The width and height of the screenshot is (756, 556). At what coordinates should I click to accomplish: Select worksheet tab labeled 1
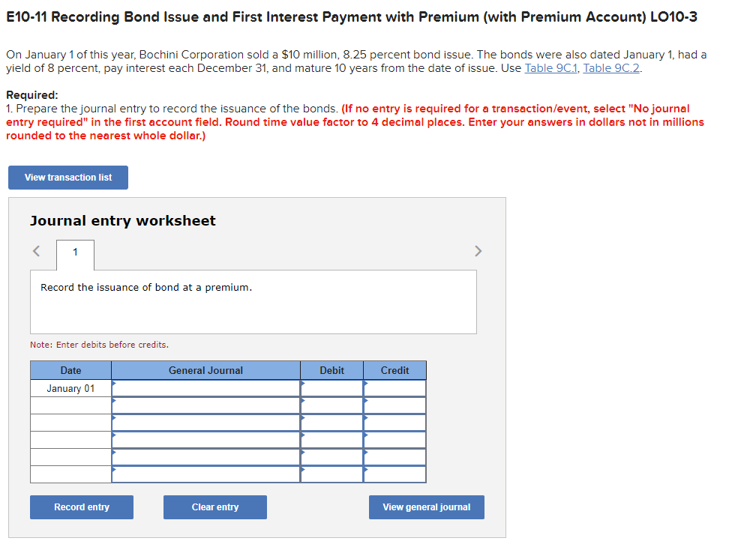point(75,253)
